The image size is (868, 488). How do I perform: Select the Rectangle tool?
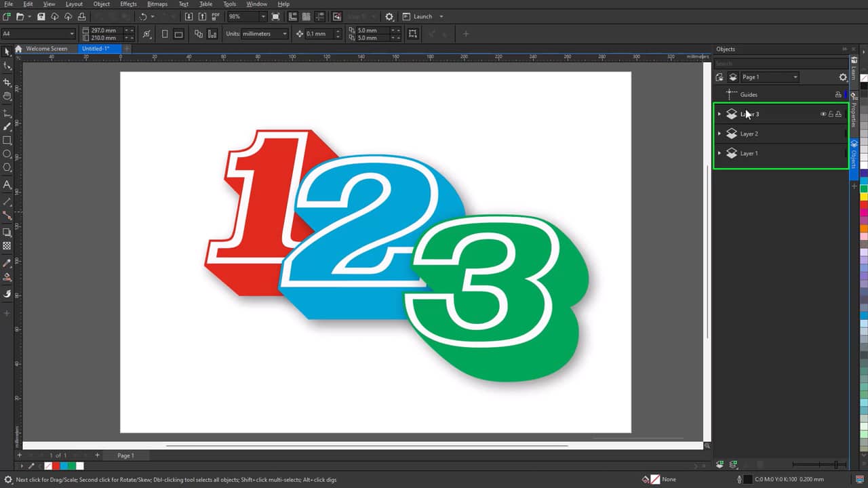point(7,140)
